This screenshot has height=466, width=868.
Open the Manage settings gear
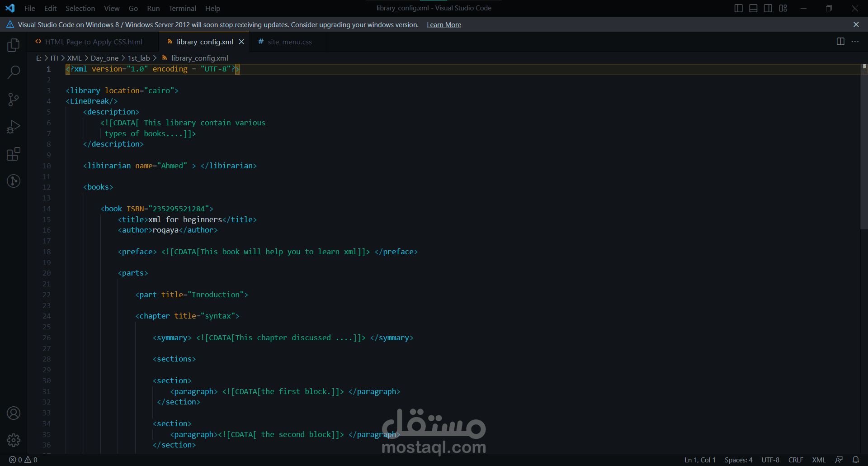[x=14, y=440]
